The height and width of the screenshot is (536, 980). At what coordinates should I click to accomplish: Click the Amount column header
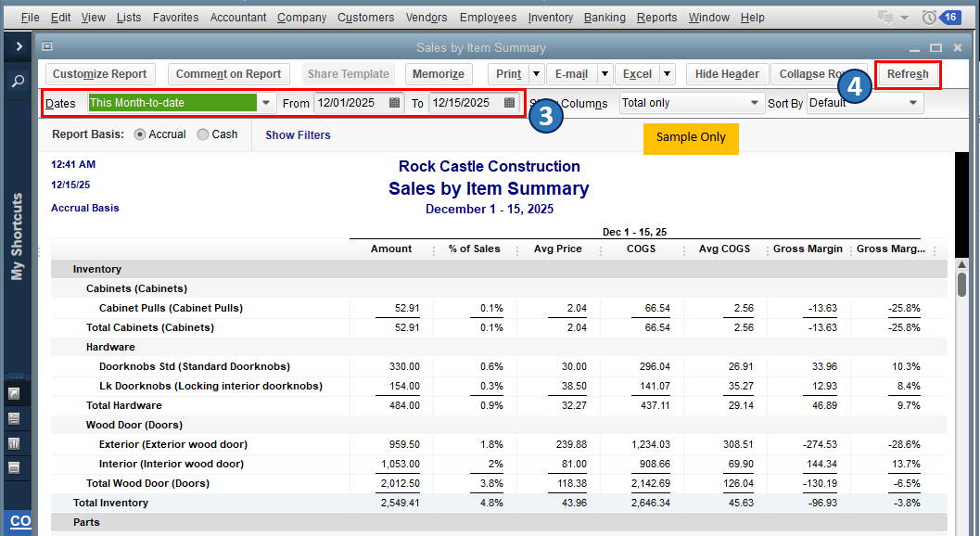(x=391, y=249)
